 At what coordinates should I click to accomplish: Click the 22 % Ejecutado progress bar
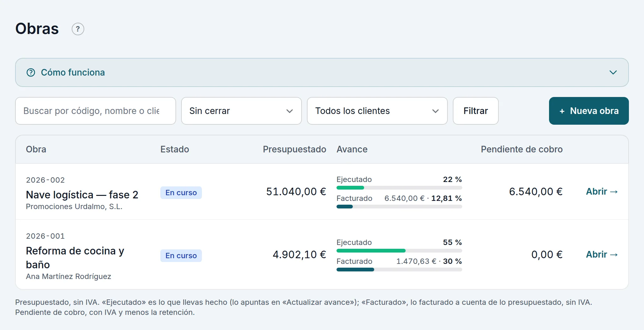(x=399, y=188)
